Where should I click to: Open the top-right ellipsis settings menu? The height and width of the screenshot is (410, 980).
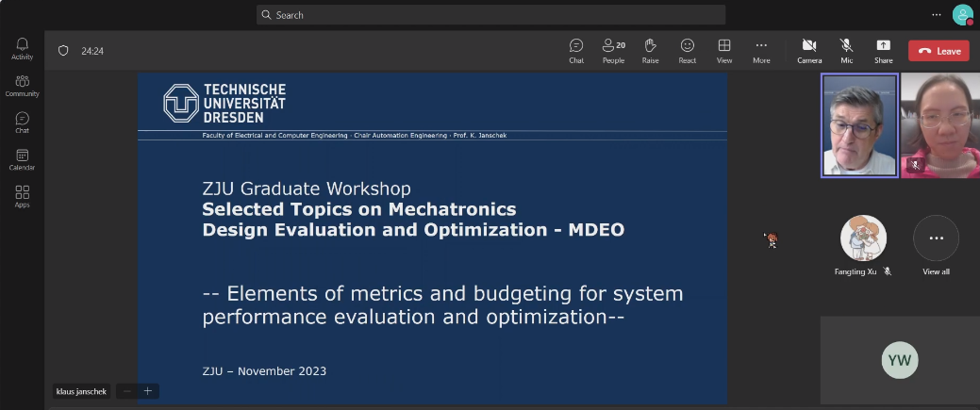pyautogui.click(x=937, y=15)
